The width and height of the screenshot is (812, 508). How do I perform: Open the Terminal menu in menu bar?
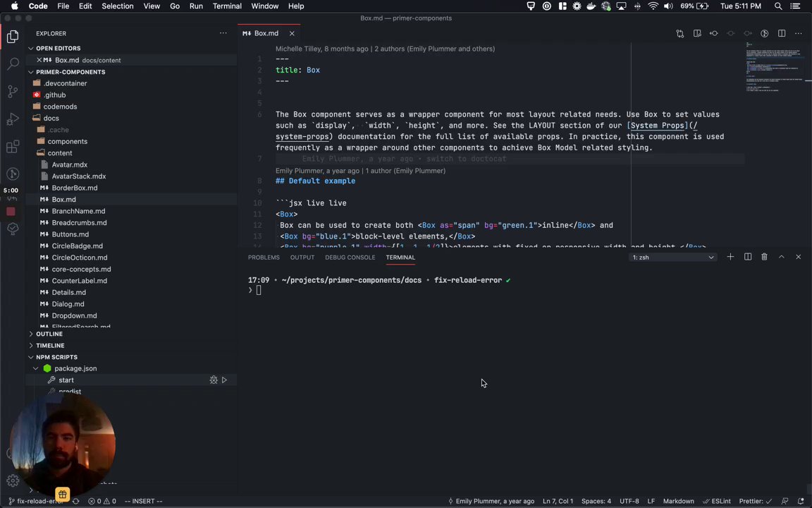(x=227, y=6)
